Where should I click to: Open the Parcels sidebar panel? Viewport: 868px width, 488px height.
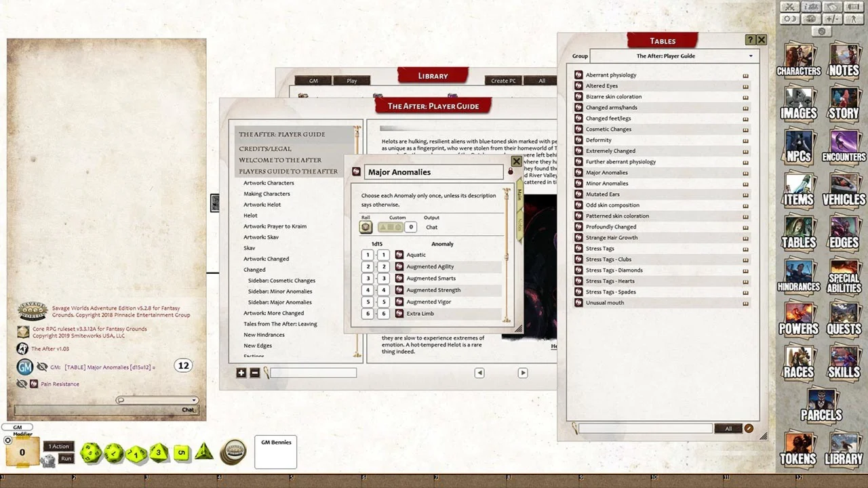click(821, 405)
